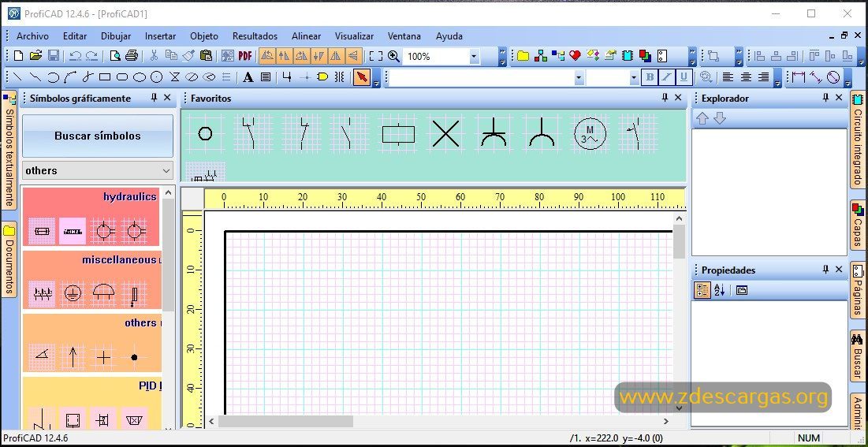
Task: Export to PDF icon
Action: click(x=244, y=56)
